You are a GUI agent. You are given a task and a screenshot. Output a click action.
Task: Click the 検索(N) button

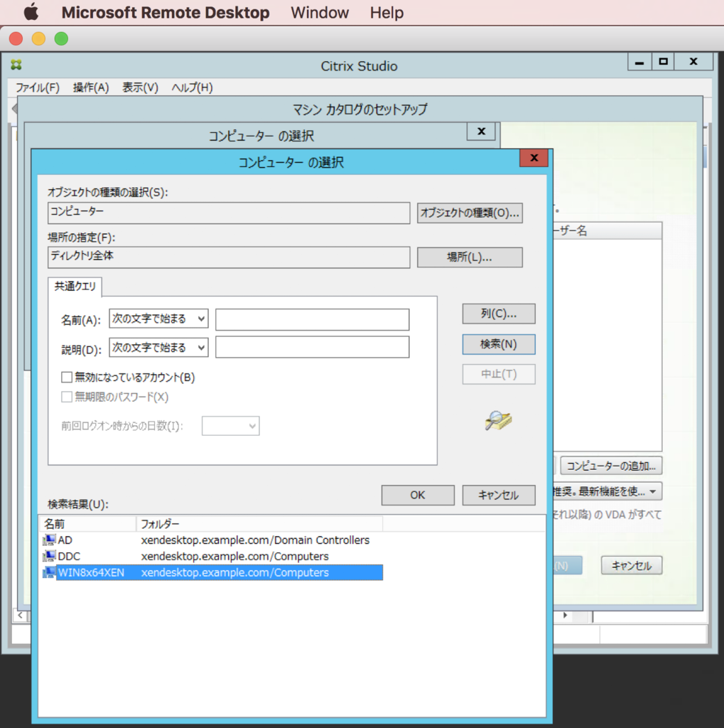pyautogui.click(x=499, y=345)
